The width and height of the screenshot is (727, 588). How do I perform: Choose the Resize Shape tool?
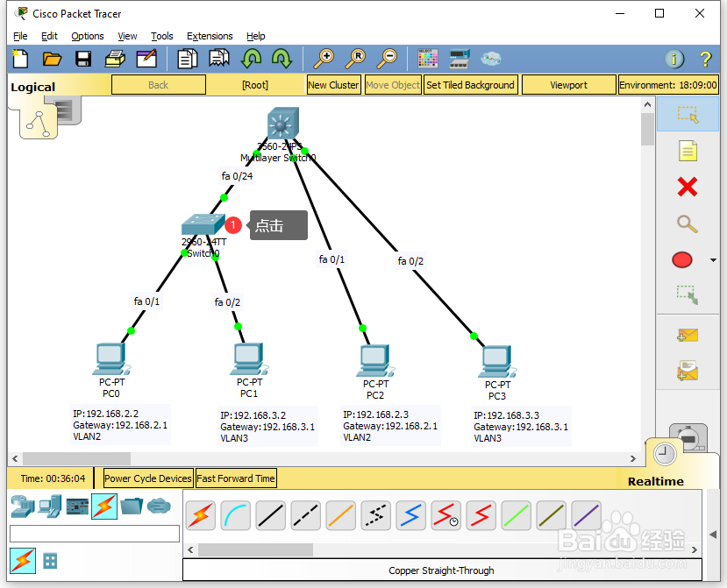[x=688, y=295]
